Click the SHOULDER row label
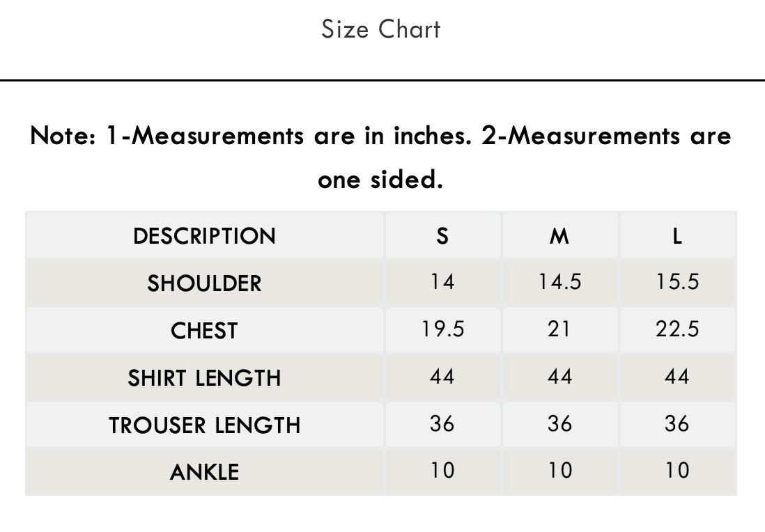This screenshot has height=532, width=765. tap(204, 283)
